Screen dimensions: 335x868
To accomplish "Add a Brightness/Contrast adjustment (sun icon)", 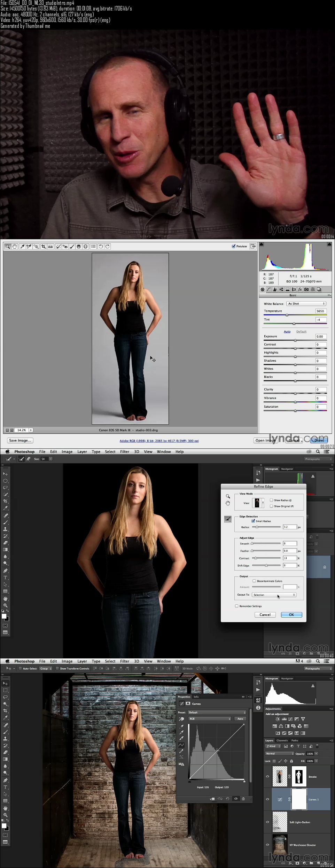I will (278, 719).
